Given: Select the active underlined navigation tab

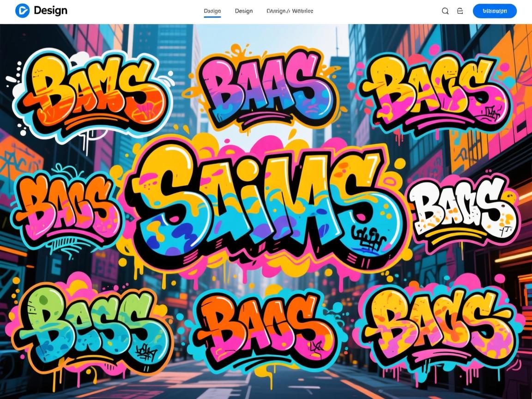Looking at the screenshot, I should click(212, 11).
